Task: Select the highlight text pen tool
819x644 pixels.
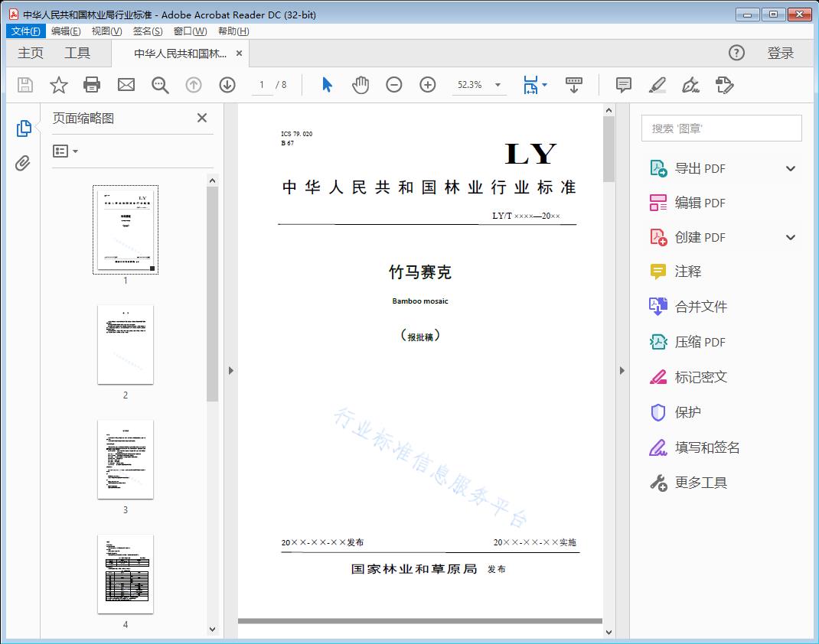Action: [x=657, y=85]
